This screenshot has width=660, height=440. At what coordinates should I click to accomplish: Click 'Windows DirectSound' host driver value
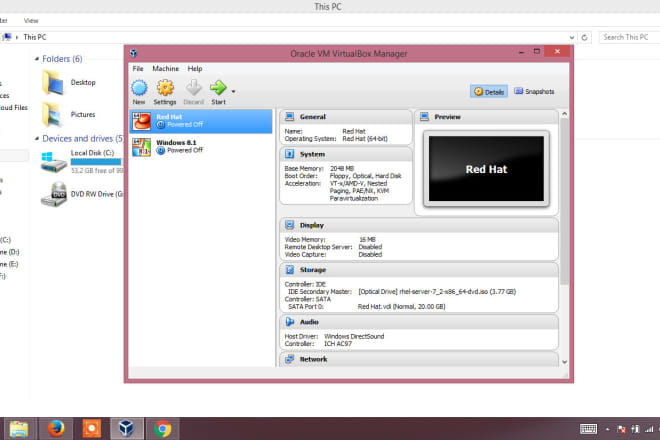(x=354, y=336)
